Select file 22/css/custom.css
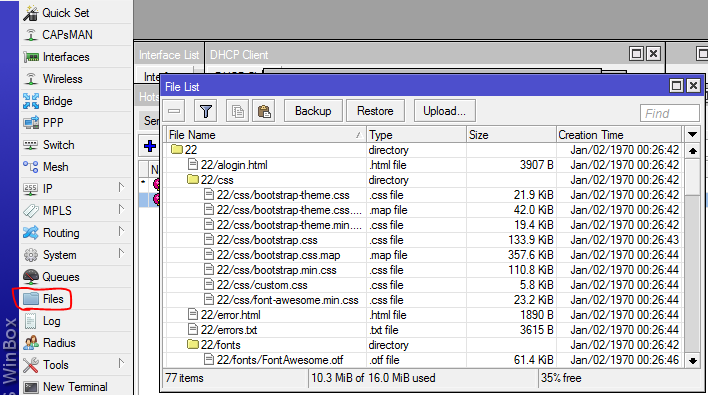Screen dimensions: 708x395 [x=424, y=285]
